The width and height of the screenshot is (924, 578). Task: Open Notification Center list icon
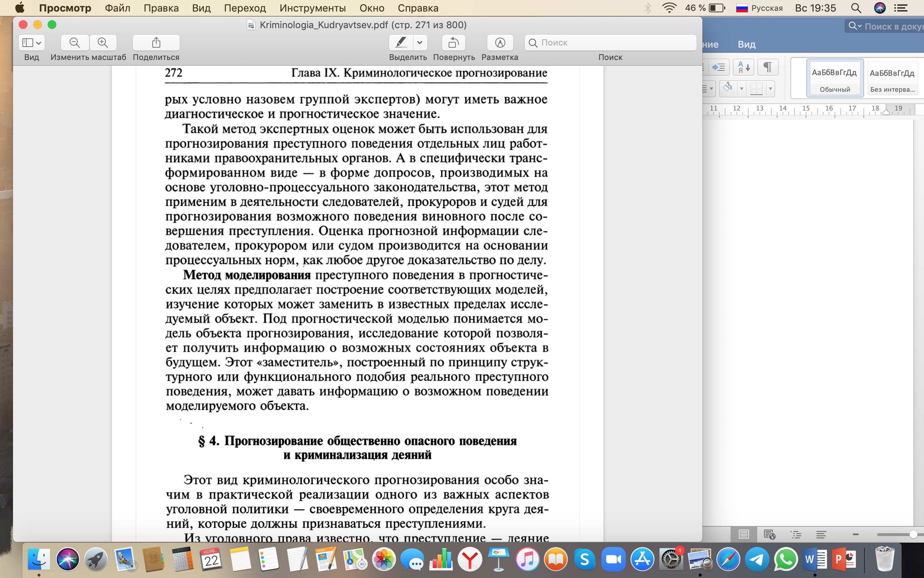tap(901, 8)
